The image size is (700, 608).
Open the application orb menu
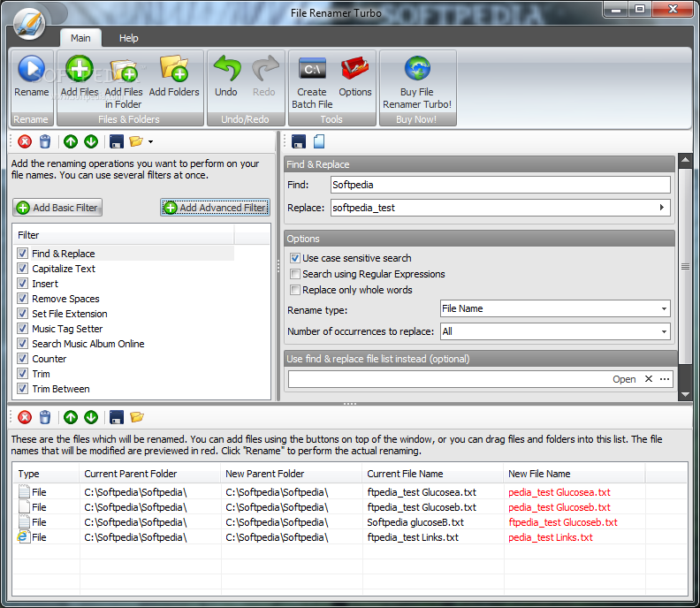coord(29,24)
